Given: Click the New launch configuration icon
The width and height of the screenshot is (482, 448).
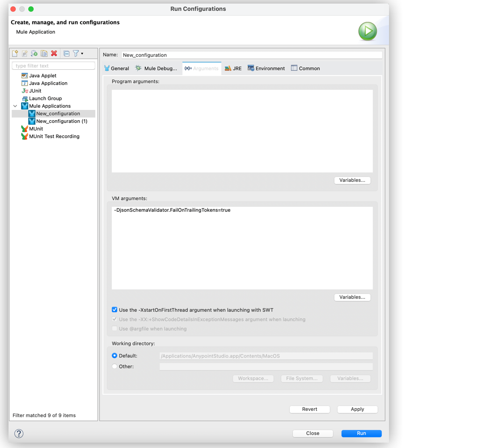Looking at the screenshot, I should 15,54.
